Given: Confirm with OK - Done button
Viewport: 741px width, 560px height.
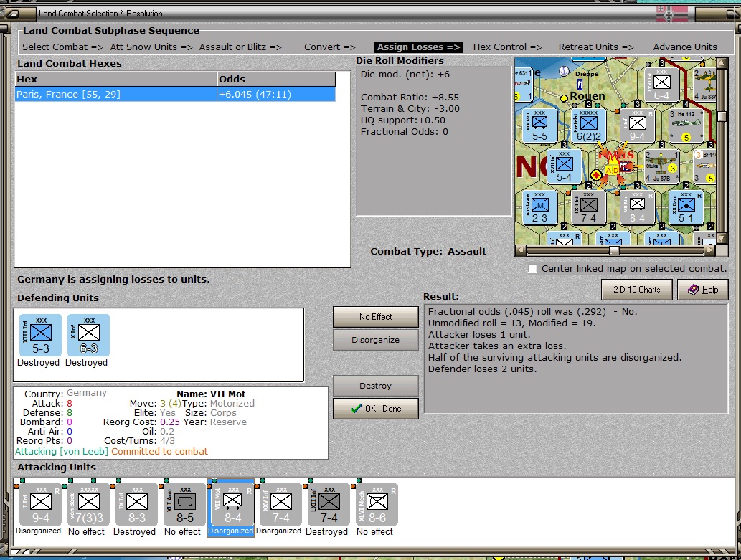Looking at the screenshot, I should coord(376,409).
